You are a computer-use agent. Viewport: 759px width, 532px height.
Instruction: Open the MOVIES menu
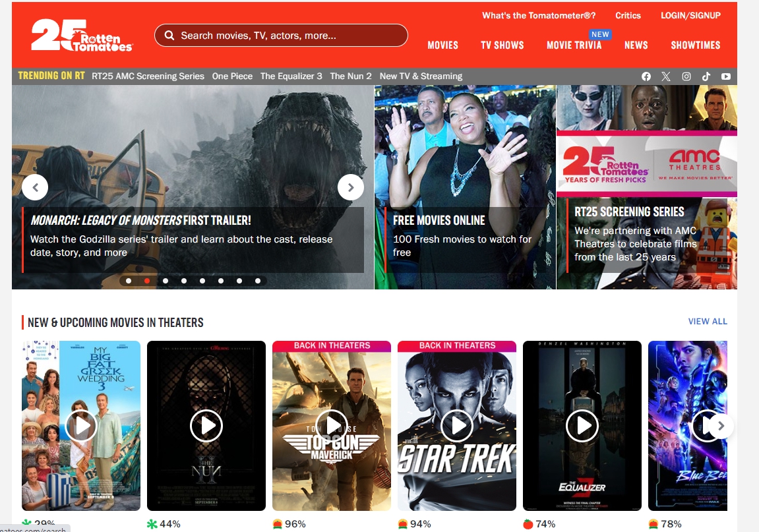442,45
